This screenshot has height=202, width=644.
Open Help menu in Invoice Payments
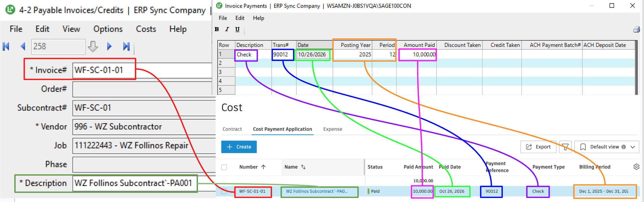point(258,18)
